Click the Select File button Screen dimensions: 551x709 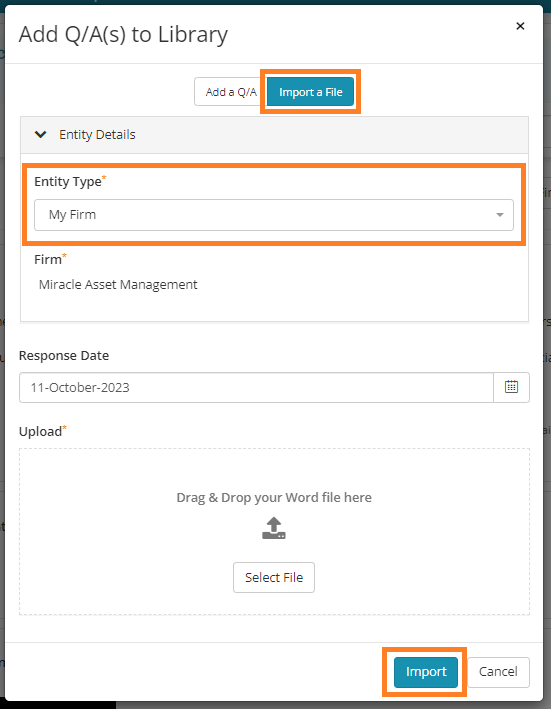(x=274, y=577)
